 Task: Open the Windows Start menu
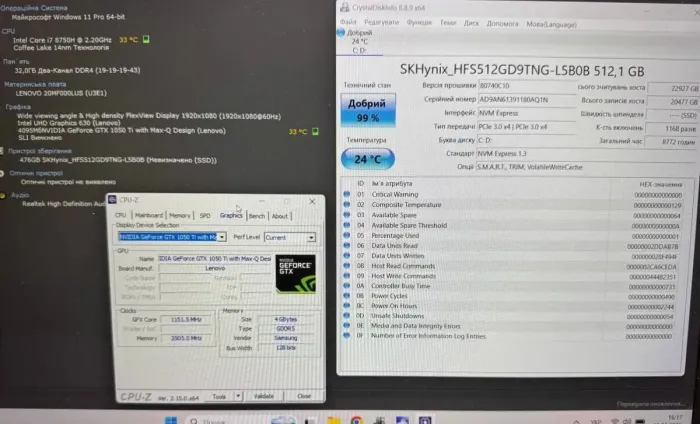[171, 420]
